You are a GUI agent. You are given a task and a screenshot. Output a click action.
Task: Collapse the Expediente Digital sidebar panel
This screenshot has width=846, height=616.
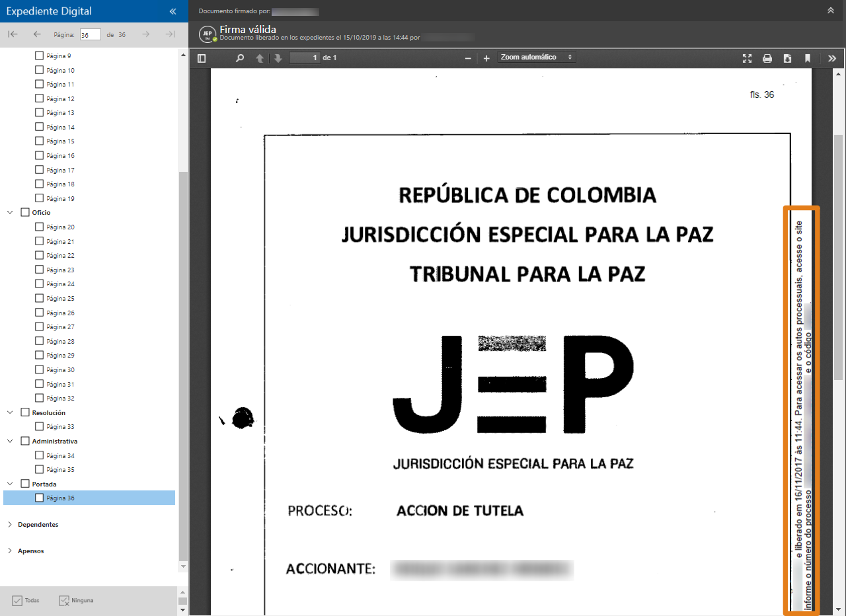pos(173,11)
